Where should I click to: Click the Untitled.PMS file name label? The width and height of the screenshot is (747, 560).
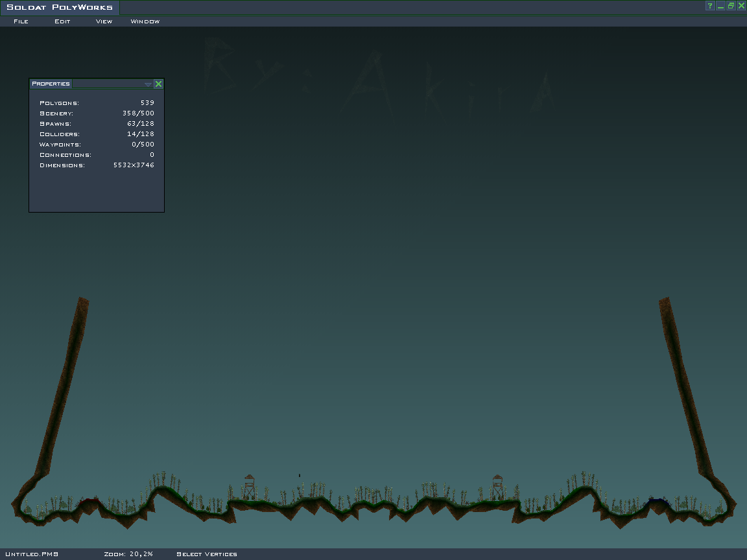32,554
